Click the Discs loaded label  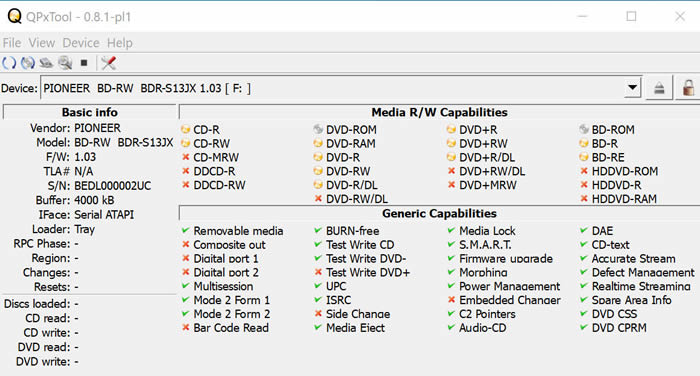[x=37, y=304]
